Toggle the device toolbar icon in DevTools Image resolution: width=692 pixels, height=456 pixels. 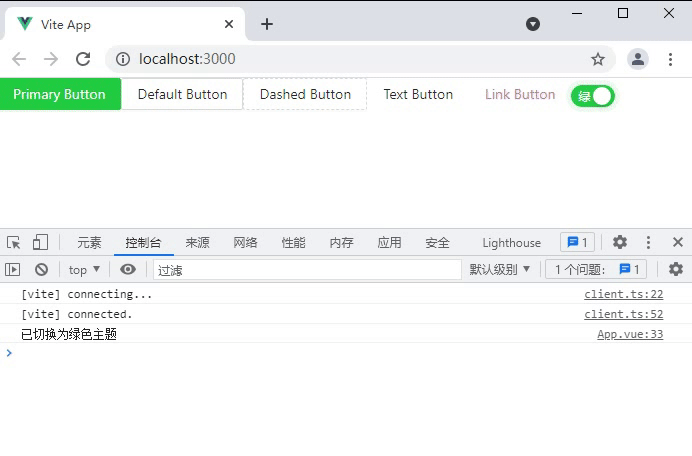point(40,242)
